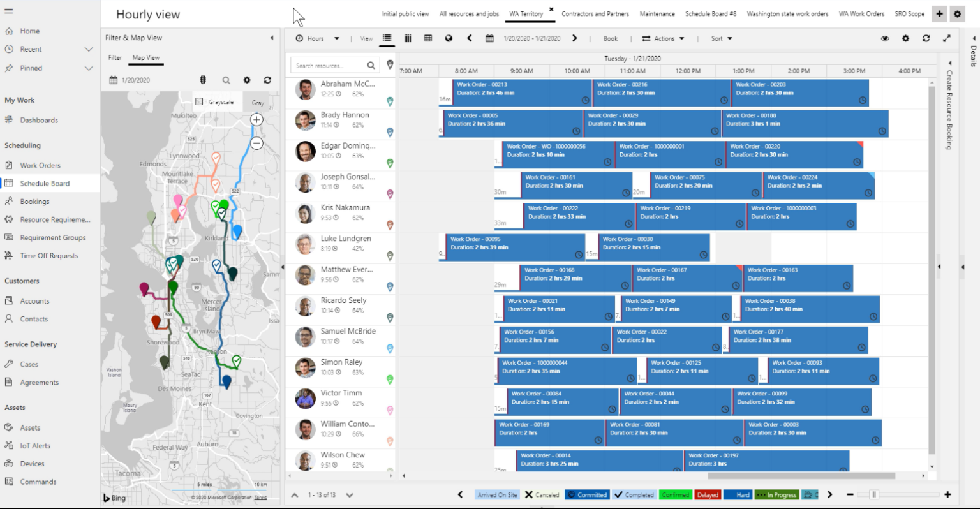Toggle traffic light icon on map
The width and height of the screenshot is (980, 509).
coord(203,80)
